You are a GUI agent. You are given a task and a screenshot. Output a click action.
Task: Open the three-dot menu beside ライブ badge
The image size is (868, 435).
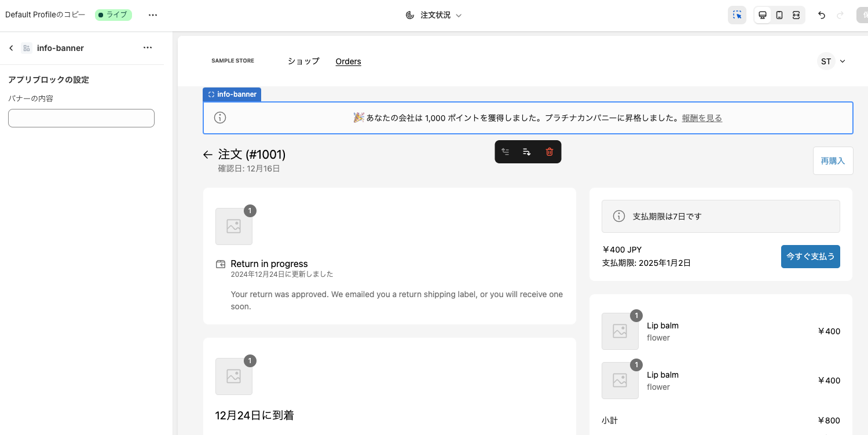pyautogui.click(x=153, y=15)
